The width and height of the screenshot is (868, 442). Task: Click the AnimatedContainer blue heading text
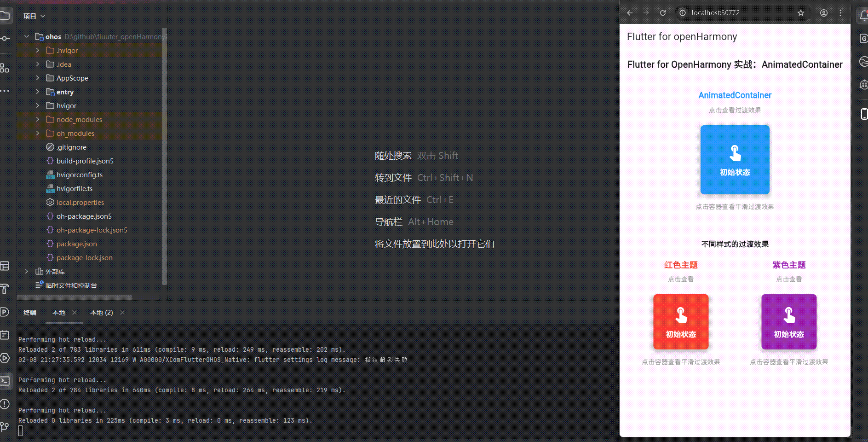(735, 95)
